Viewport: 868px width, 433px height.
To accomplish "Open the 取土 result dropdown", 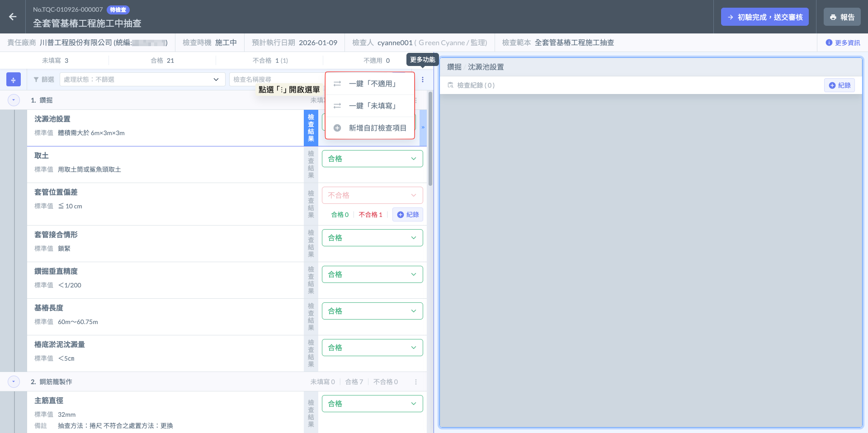I will pos(372,159).
